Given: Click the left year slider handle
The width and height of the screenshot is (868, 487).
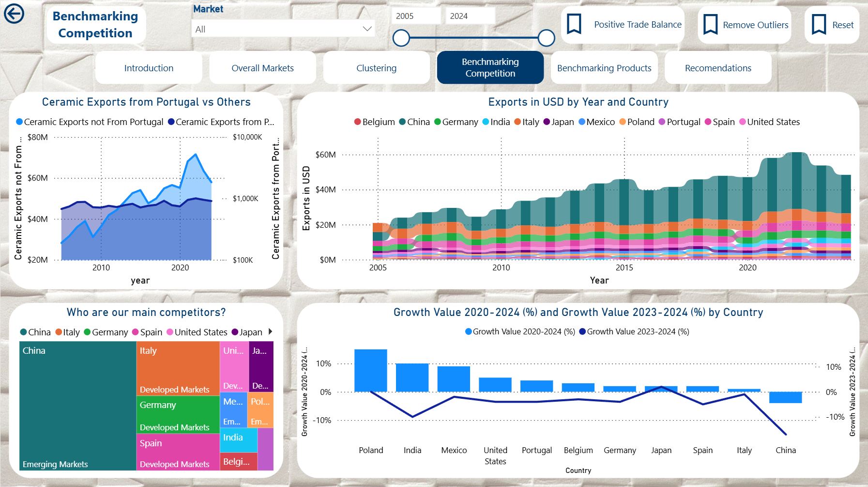Looking at the screenshot, I should (x=401, y=38).
